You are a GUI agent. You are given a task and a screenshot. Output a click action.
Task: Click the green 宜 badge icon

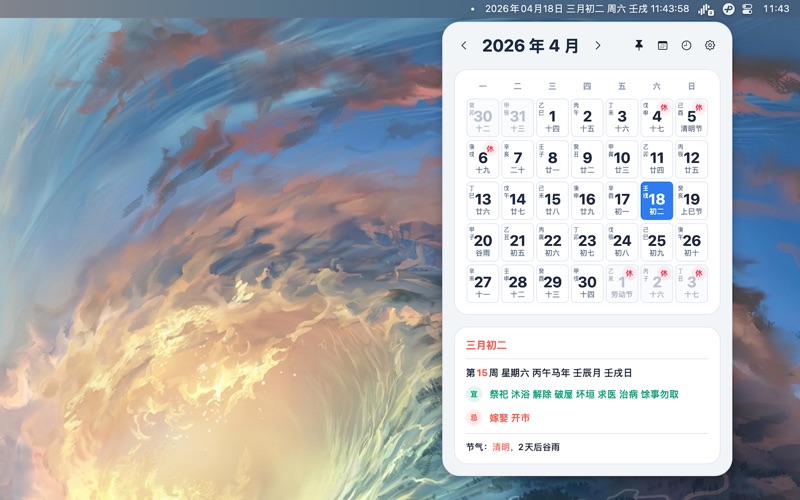click(473, 394)
